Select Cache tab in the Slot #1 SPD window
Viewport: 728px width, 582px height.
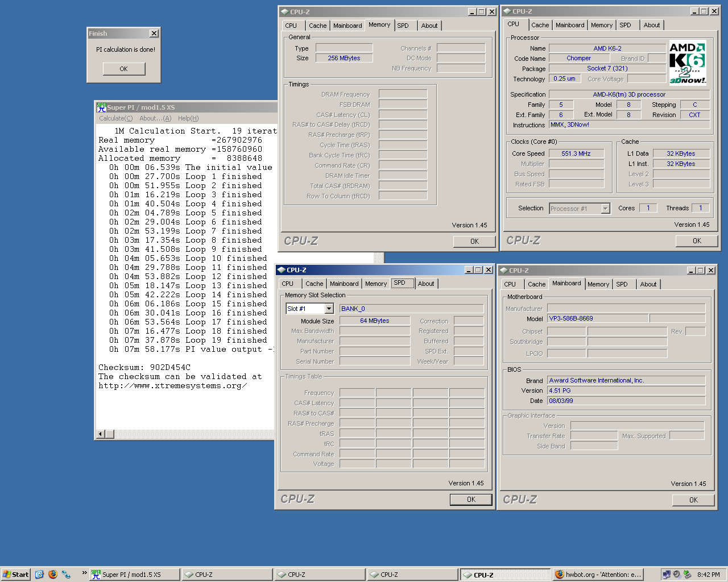315,284
